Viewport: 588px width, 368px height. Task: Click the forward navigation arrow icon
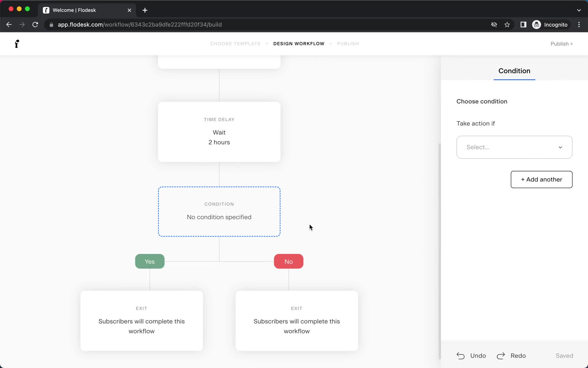point(21,25)
